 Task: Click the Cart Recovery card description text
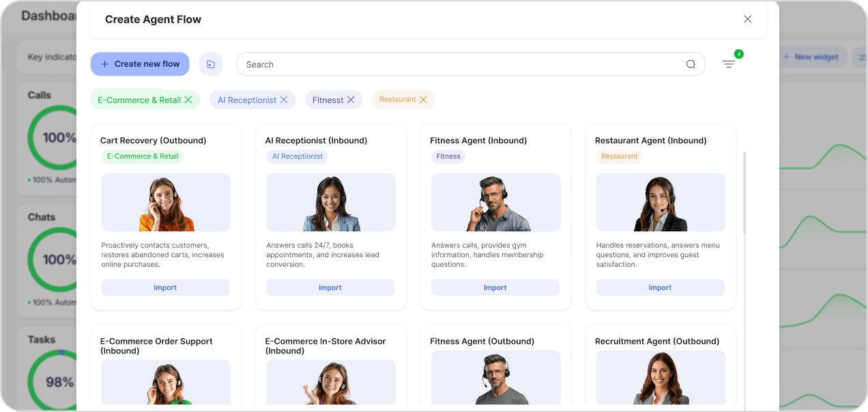point(163,255)
